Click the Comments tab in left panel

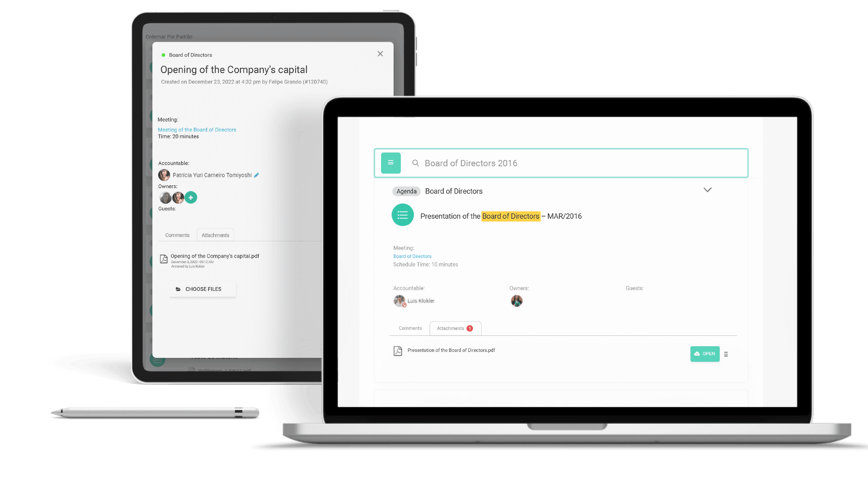pyautogui.click(x=178, y=235)
